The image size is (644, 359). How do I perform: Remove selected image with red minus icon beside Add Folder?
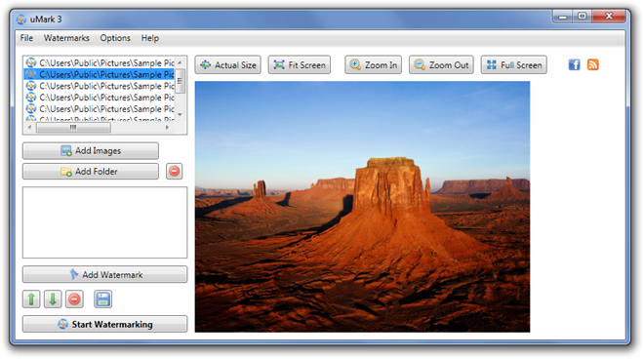click(x=174, y=172)
